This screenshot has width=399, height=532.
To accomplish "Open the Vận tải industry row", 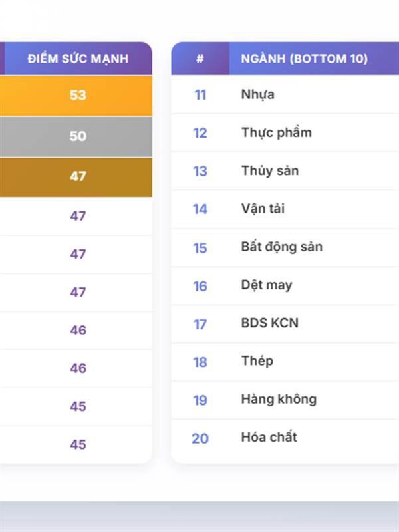I will pos(263,209).
